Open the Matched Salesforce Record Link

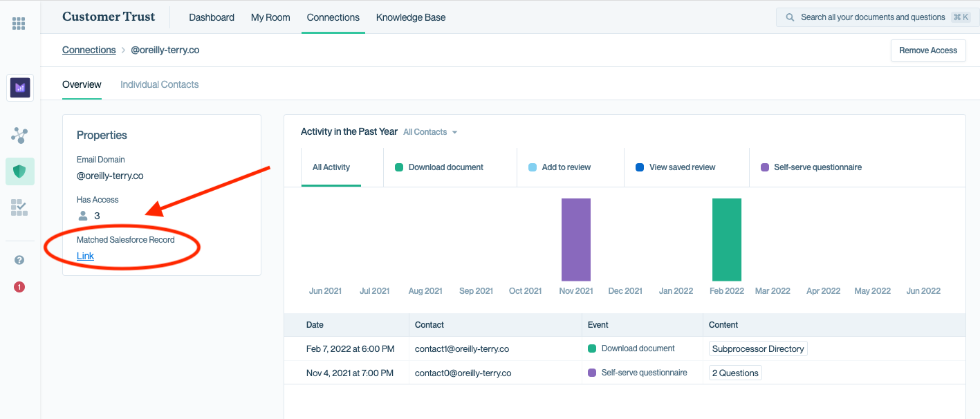[85, 256]
